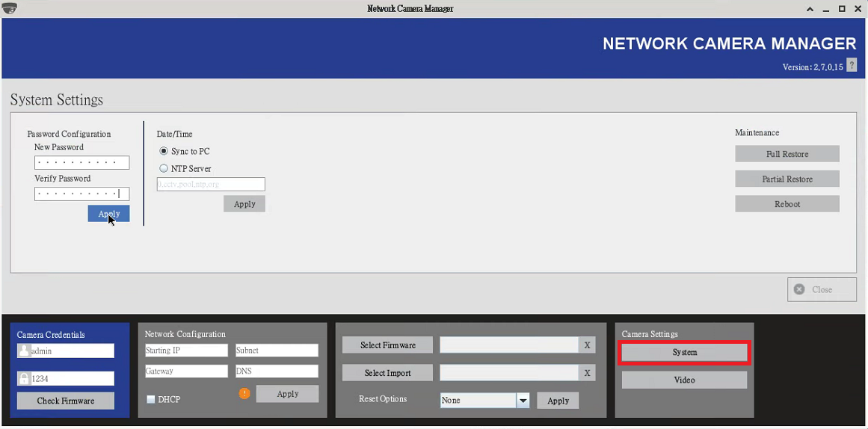
Task: Select the NTP Server radio option
Action: click(x=164, y=168)
